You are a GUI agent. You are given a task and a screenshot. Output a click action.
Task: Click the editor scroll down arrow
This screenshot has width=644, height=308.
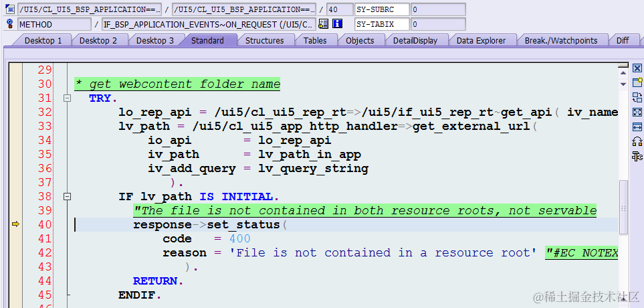pos(623,84)
